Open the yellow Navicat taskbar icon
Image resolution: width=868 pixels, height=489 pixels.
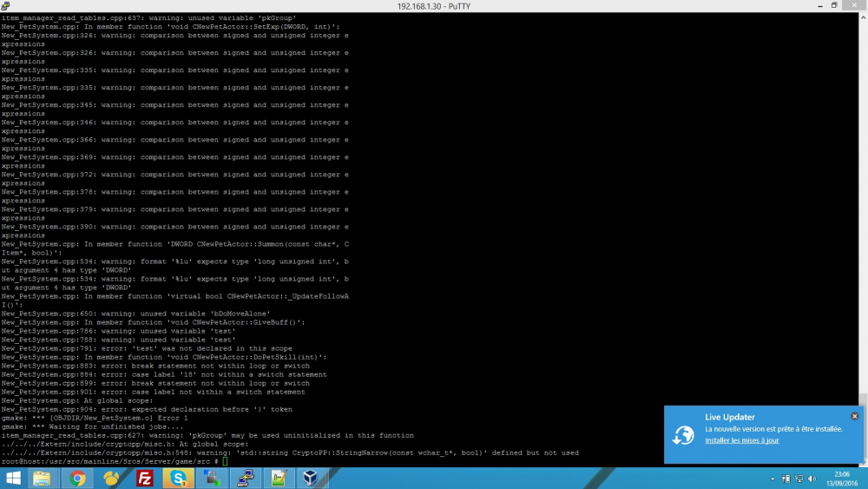tap(111, 478)
